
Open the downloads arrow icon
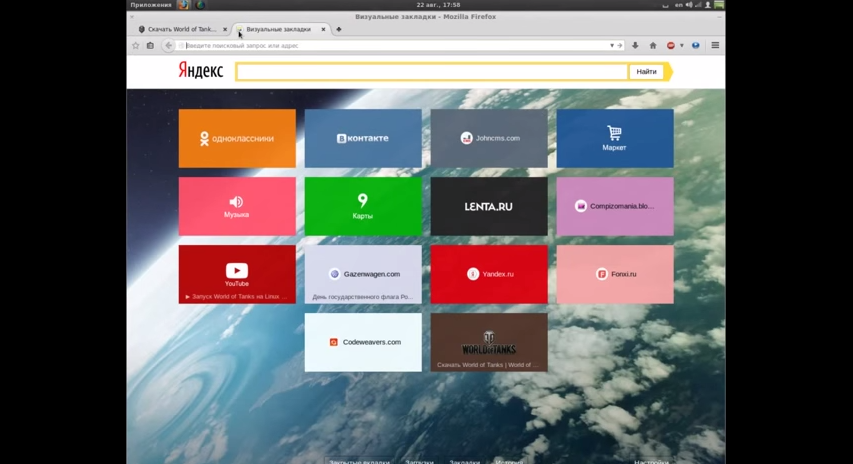point(635,46)
